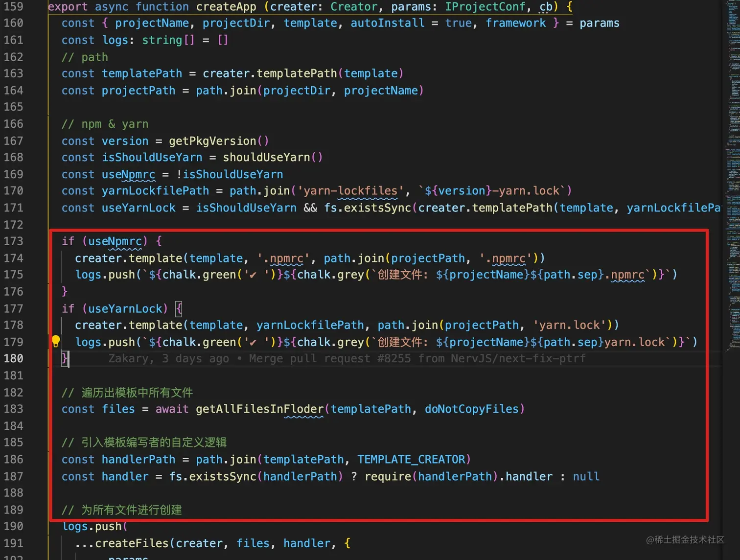Click the '// path' comment

[x=85, y=57]
